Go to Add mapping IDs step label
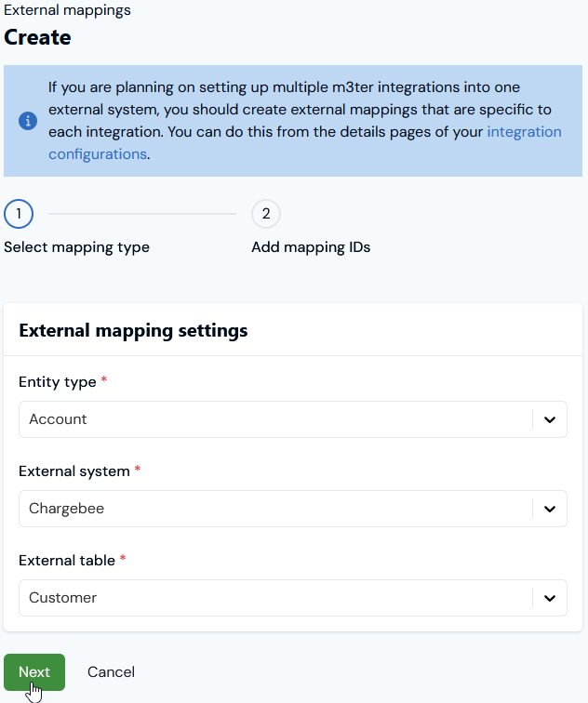Screen dimensions: 588x703 click(311, 247)
